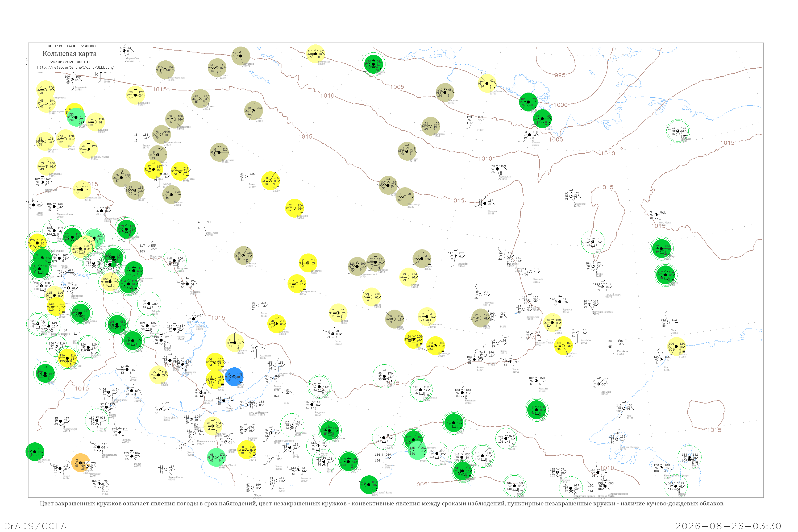The height and width of the screenshot is (532, 798).
Task: Click the "Мама 30157" station label
Action: click(339, 343)
